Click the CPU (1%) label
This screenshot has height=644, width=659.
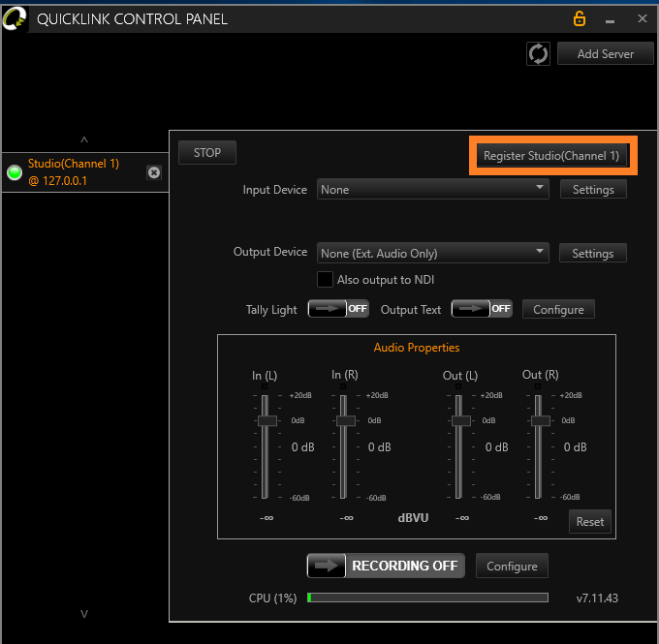[272, 598]
